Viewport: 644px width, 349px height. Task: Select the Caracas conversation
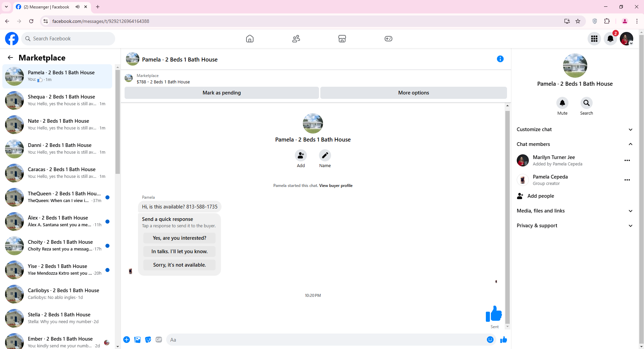57,173
